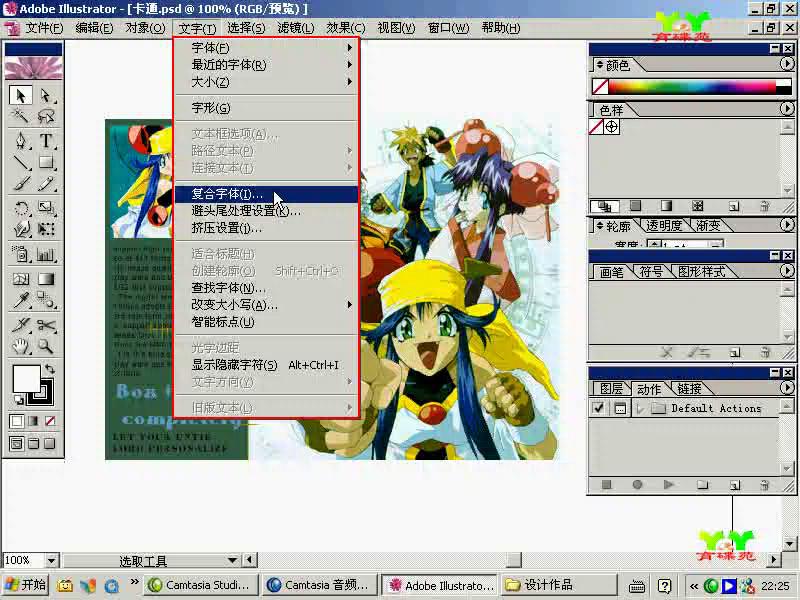Switch to the 链接 tab
The height and width of the screenshot is (600, 800).
690,389
